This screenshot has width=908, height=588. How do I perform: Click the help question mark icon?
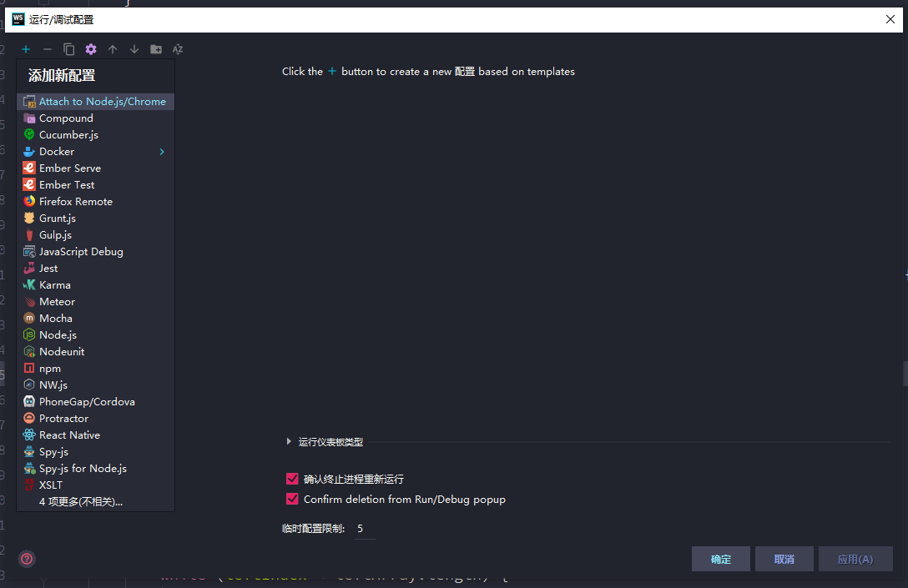[27, 559]
